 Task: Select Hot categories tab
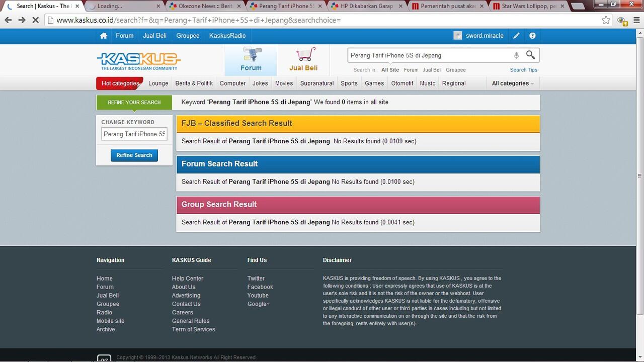click(x=120, y=83)
